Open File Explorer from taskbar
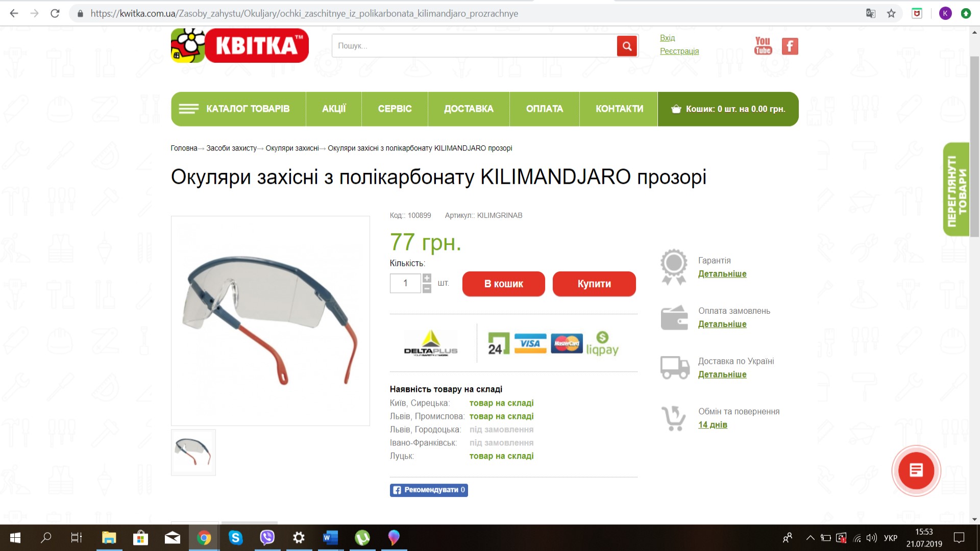The height and width of the screenshot is (551, 980). coord(109,538)
